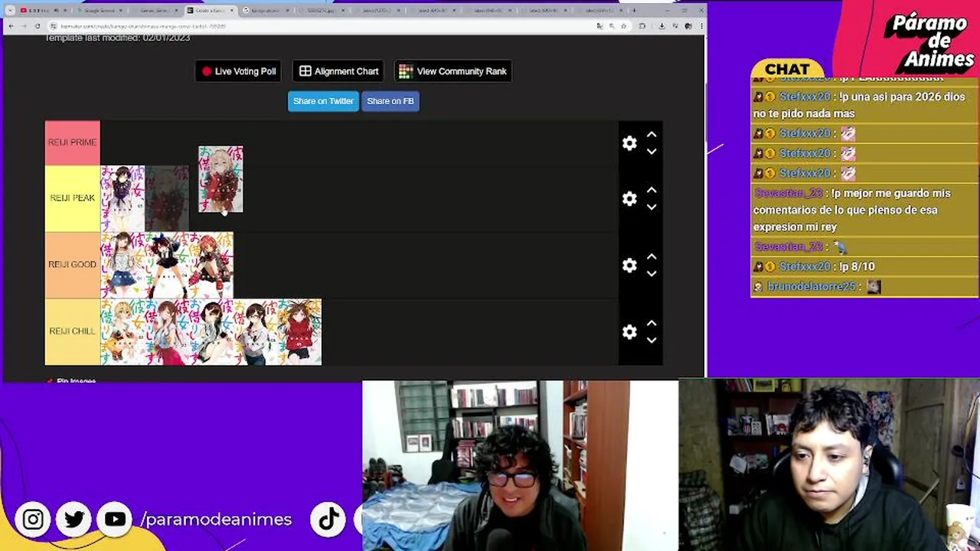Image resolution: width=980 pixels, height=551 pixels.
Task: Open settings gear for REIJI CHILL row
Action: tap(629, 332)
